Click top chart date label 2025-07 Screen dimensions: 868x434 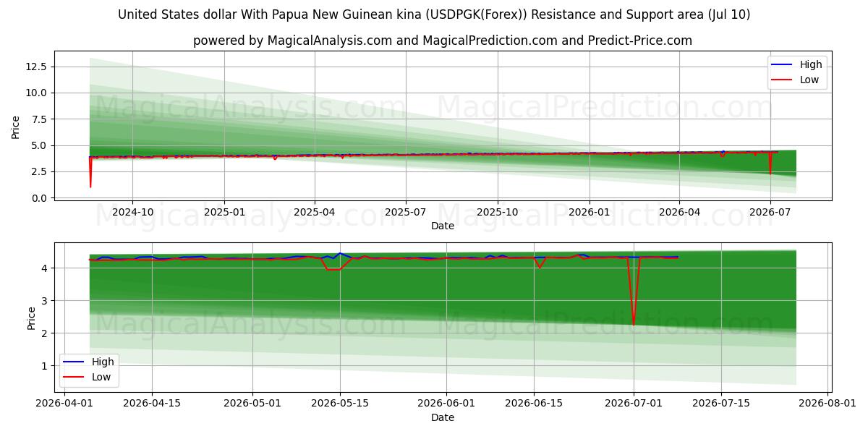point(405,212)
